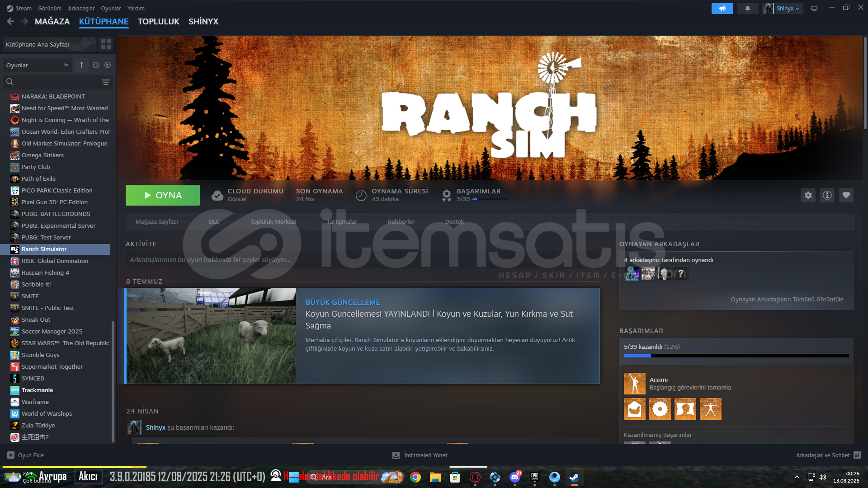Open Mağaza Sayfası link
The height and width of the screenshot is (488, 868).
157,221
